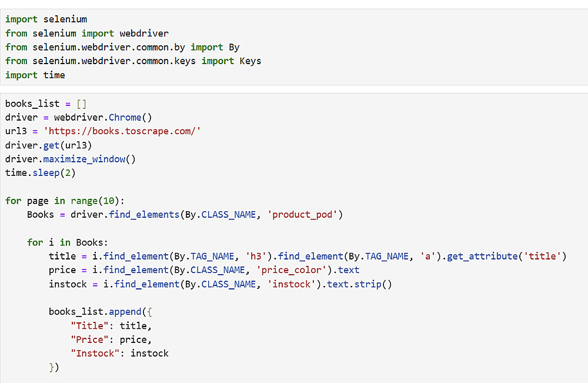Click 'books_list.append({' line
Screen dimensions: 588x383
click(x=101, y=312)
